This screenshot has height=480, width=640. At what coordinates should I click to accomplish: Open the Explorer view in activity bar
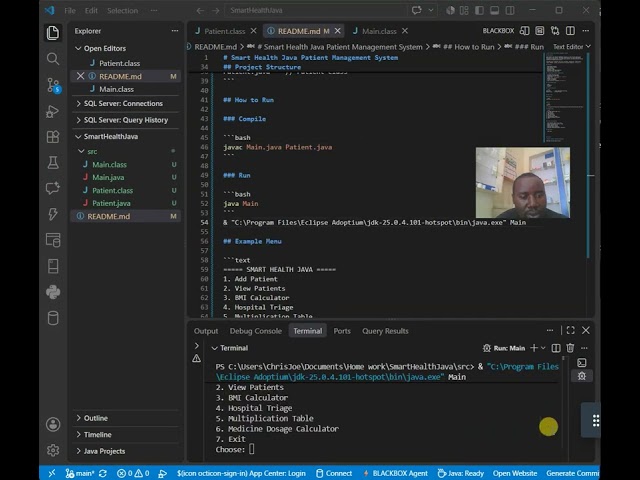53,33
